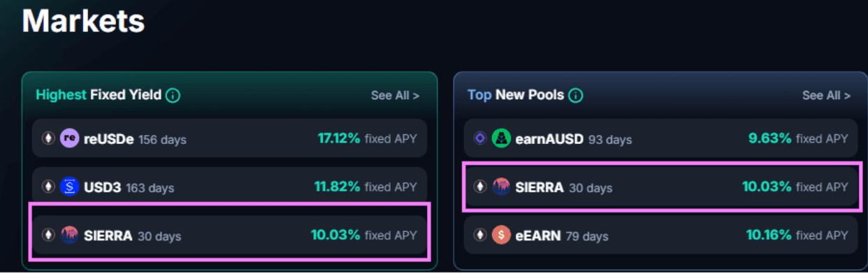868x274 pixels.
Task: Click the green earnAUSD token icon
Action: 501,138
